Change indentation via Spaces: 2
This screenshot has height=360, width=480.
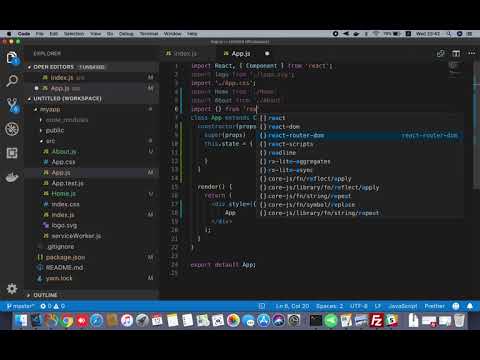coord(329,306)
